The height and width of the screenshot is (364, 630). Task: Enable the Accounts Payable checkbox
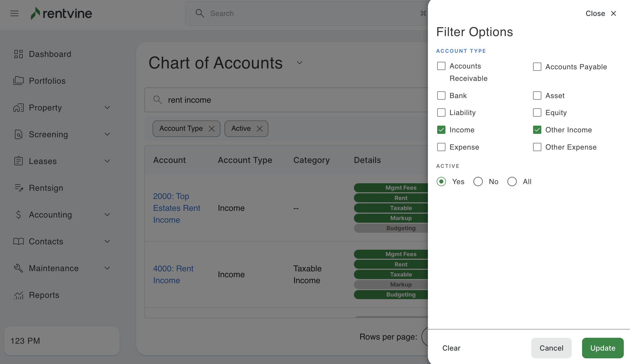tap(537, 67)
